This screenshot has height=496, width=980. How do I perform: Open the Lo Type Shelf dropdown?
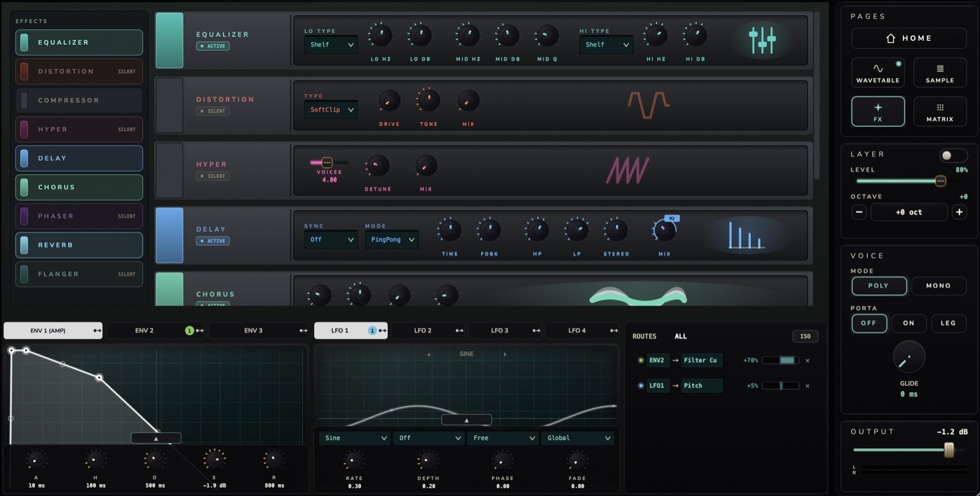[331, 45]
